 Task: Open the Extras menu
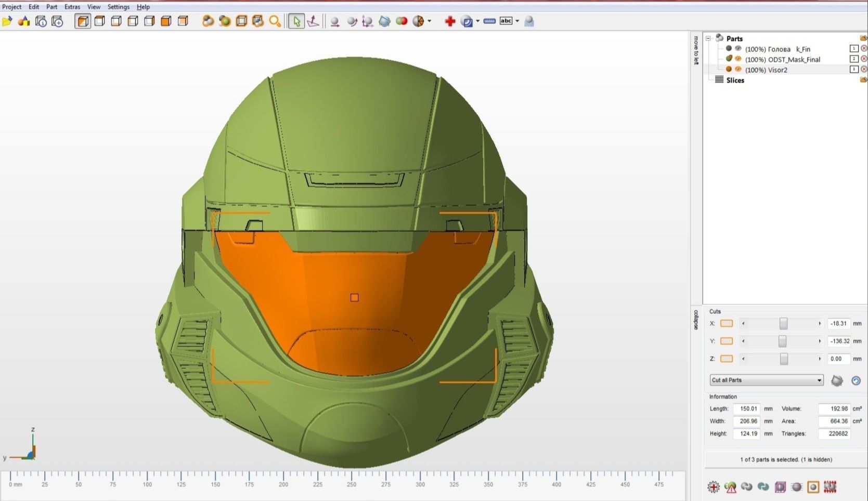[72, 7]
